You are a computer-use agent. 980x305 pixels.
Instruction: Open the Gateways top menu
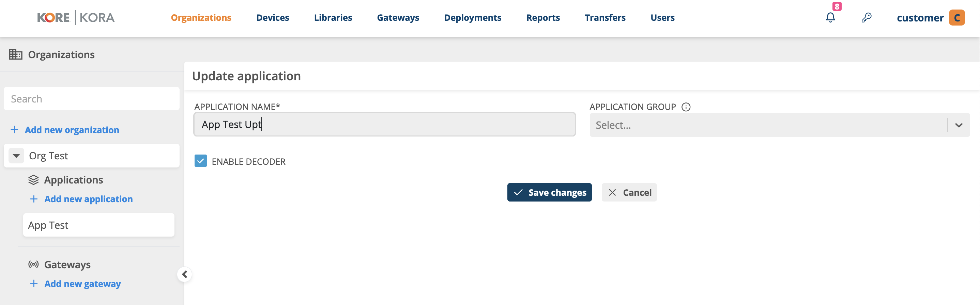tap(398, 17)
